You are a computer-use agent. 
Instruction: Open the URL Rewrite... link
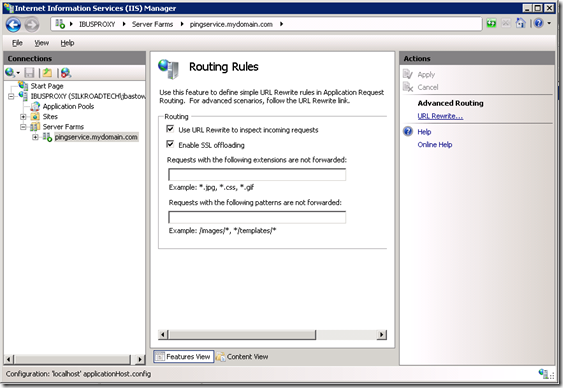click(440, 116)
